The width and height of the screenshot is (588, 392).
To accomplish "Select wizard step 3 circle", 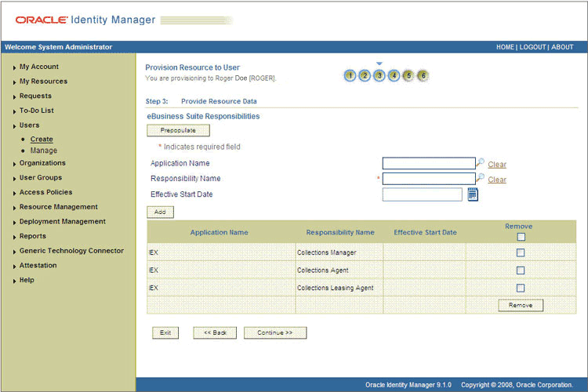I will pyautogui.click(x=379, y=76).
